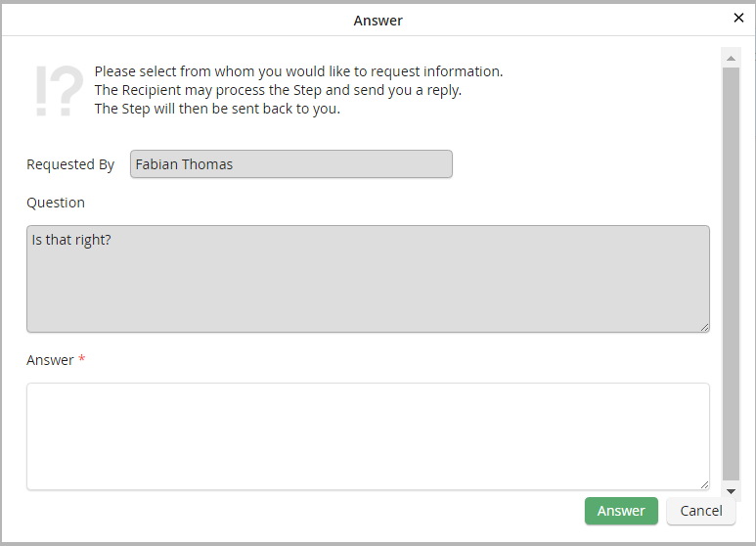Click the scrollbar up arrow
This screenshot has width=756, height=546.
click(731, 59)
